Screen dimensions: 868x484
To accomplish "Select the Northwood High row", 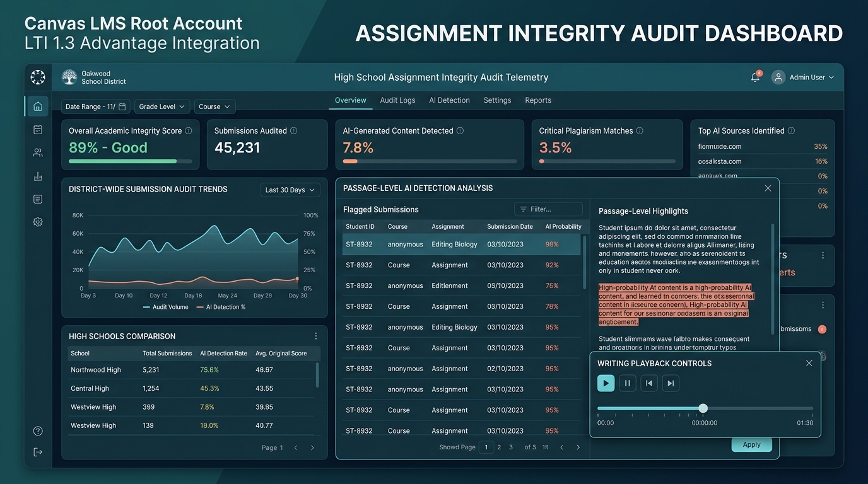I will (x=191, y=370).
